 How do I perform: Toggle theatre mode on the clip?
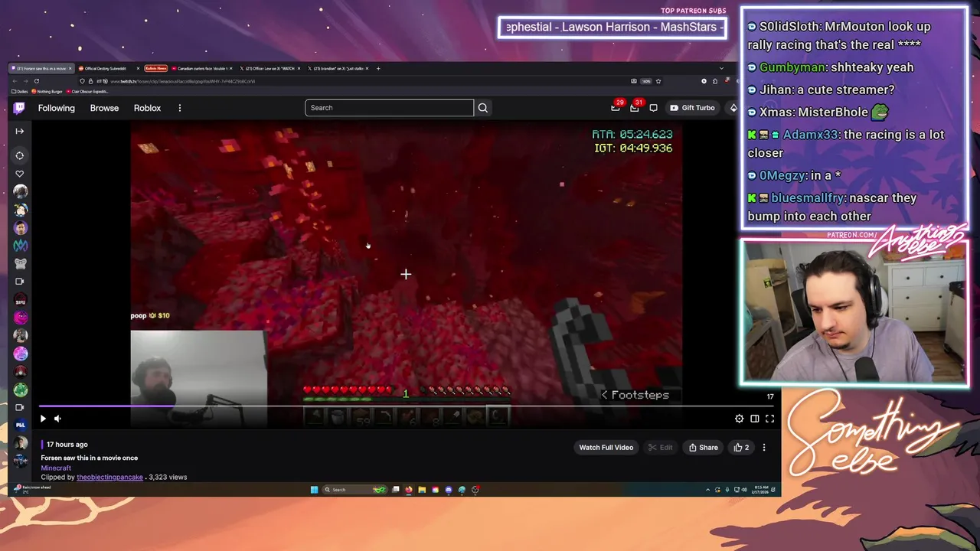(754, 419)
